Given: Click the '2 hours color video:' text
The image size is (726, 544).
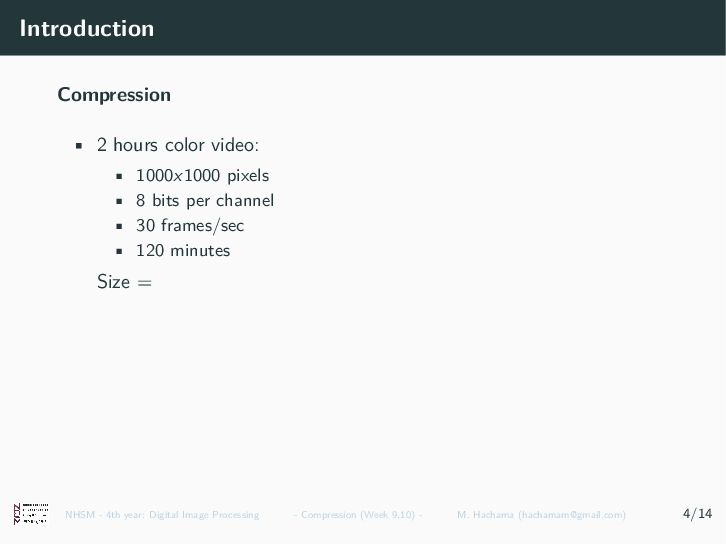Looking at the screenshot, I should tap(178, 145).
